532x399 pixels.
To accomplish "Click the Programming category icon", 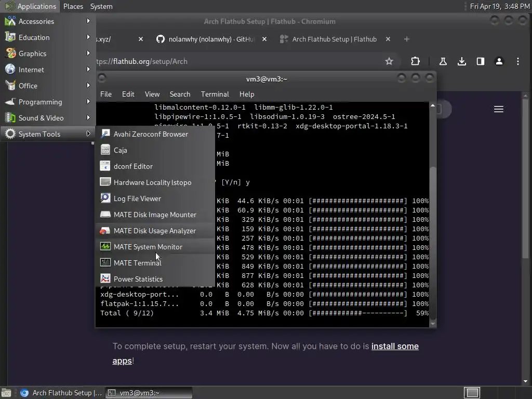I will point(10,102).
